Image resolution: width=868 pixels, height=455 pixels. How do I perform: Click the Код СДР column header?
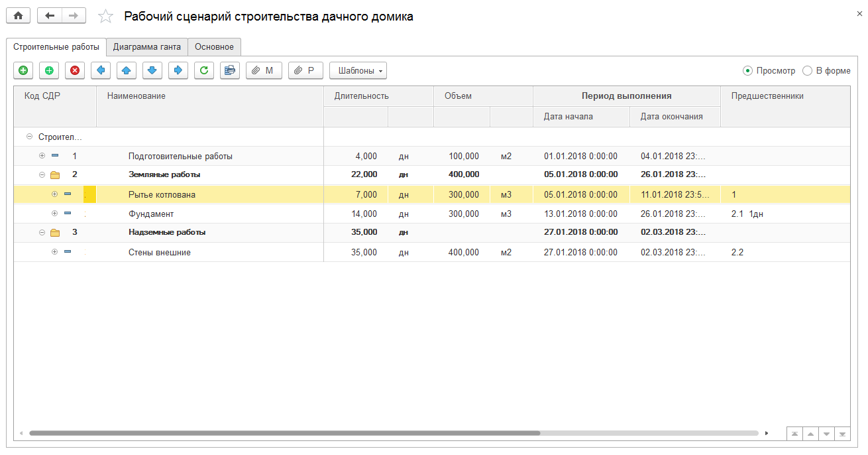point(55,106)
